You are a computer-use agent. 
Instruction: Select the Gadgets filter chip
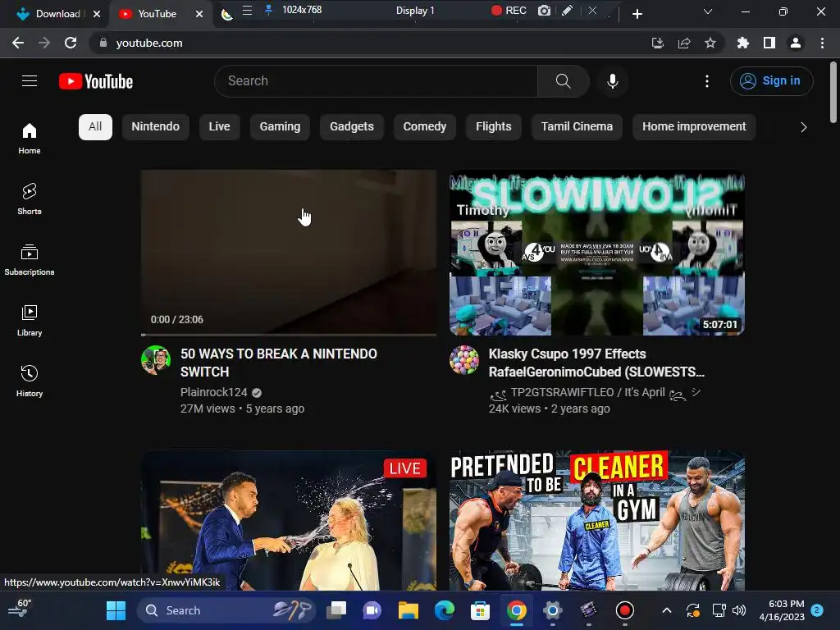point(351,127)
